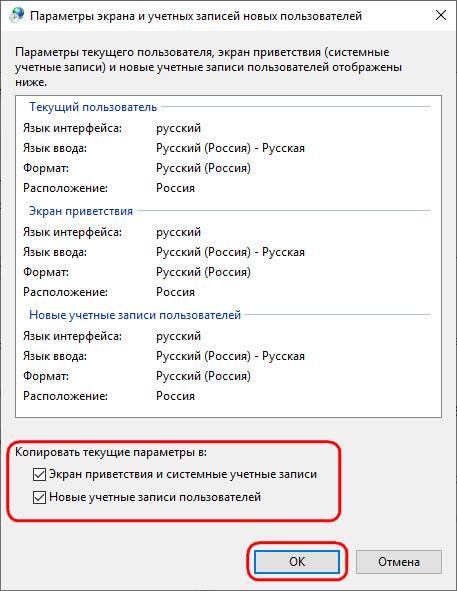This screenshot has height=591, width=457.
Task: Click the globe icon in the title bar
Action: 17,15
